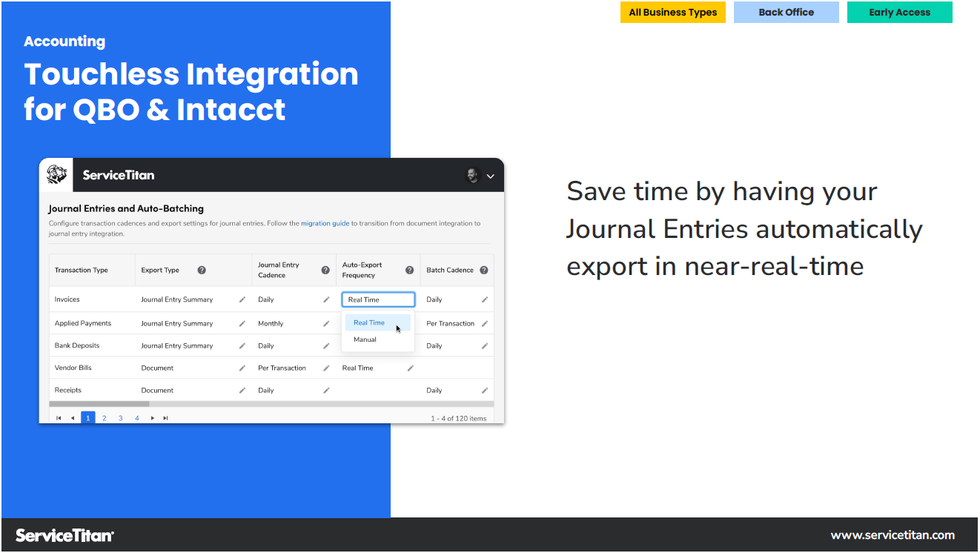The image size is (980, 553).
Task: Select Manual from the frequency dropdown
Action: coord(365,340)
